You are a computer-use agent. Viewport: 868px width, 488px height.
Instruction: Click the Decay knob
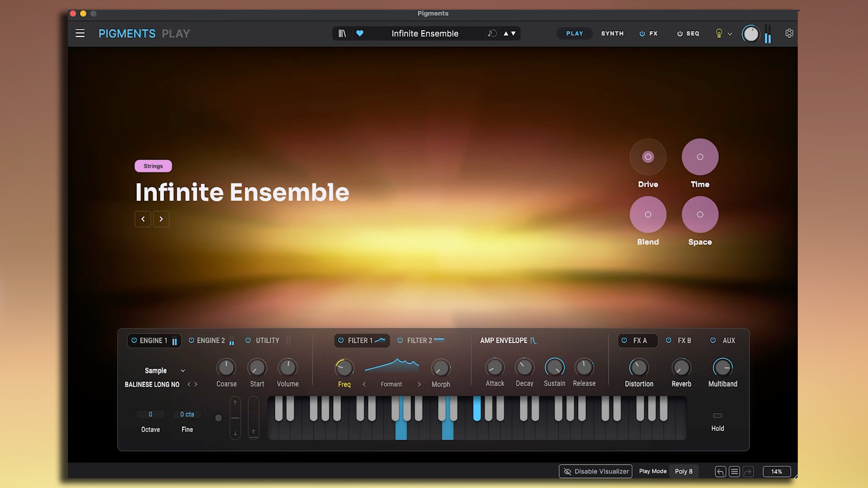coord(524,367)
